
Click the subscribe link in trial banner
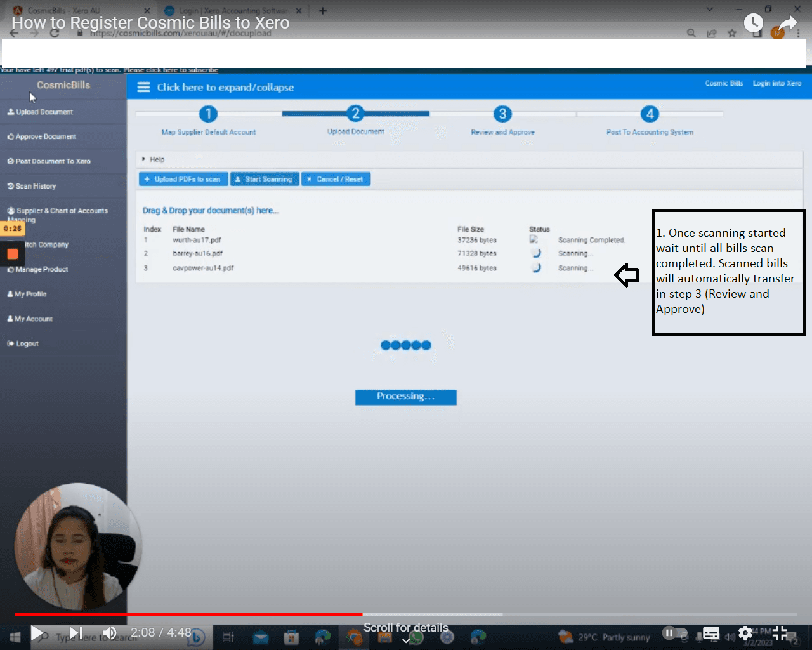[171, 70]
